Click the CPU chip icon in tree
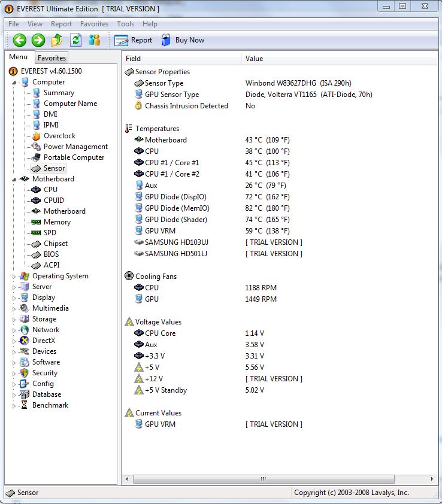Image resolution: width=442 pixels, height=504 pixels. pos(36,190)
